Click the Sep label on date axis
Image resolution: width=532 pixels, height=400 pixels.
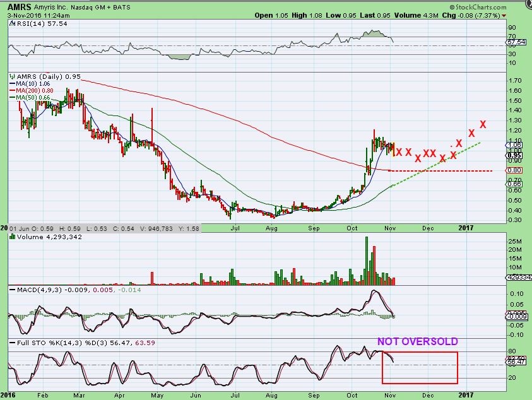(x=314, y=226)
